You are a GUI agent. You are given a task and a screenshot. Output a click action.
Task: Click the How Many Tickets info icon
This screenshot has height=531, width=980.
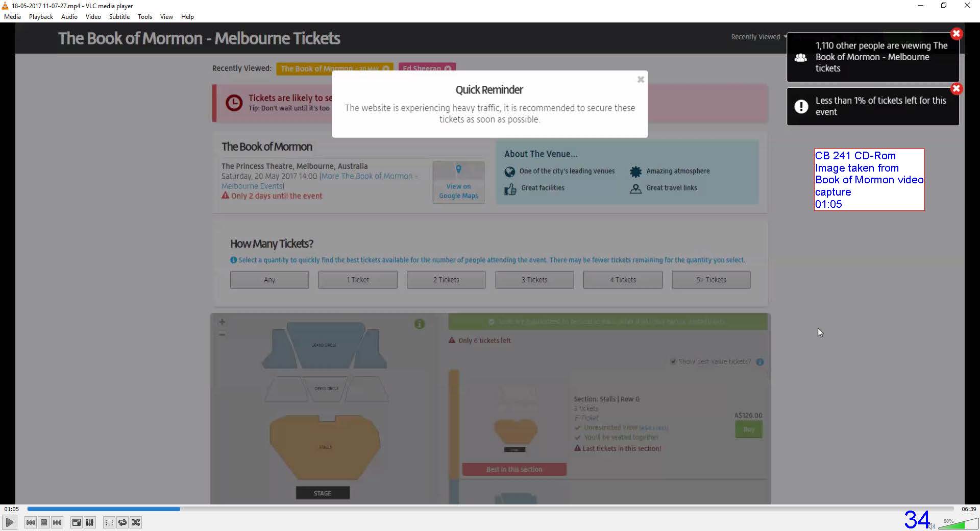[x=233, y=260]
